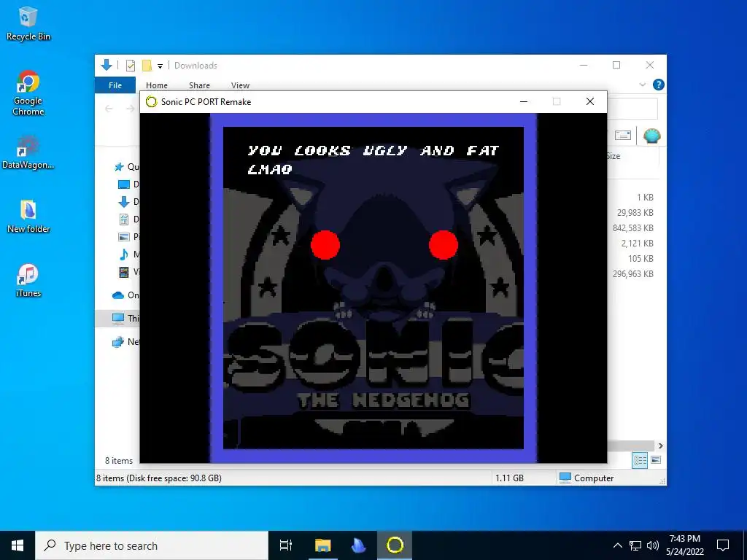This screenshot has width=747, height=560.
Task: Click the 105 KB file size
Action: pos(640,259)
